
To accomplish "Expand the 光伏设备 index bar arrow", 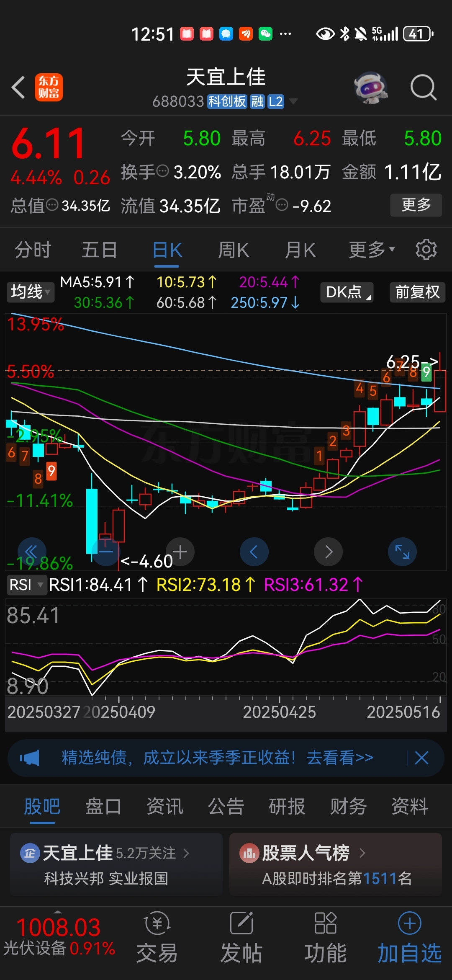I will 58,912.
